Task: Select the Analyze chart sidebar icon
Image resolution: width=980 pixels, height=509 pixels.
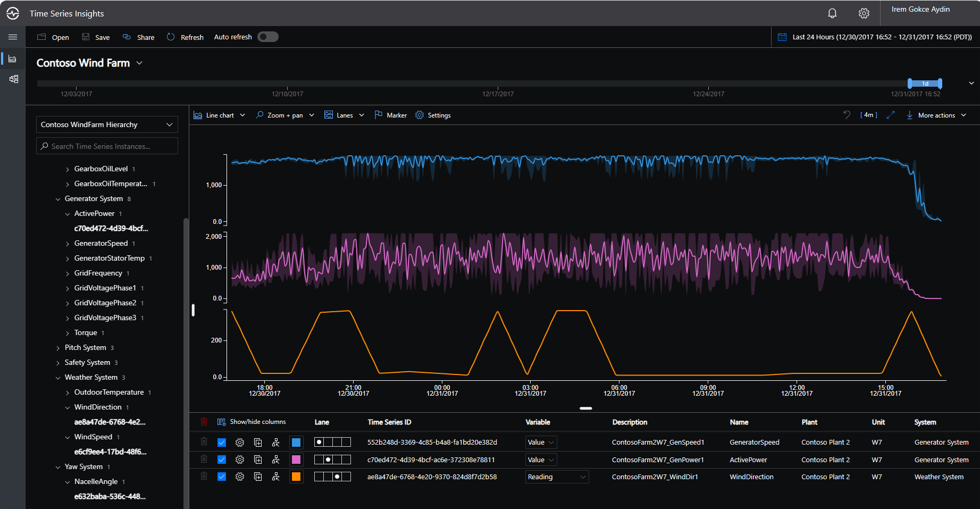Action: point(13,59)
